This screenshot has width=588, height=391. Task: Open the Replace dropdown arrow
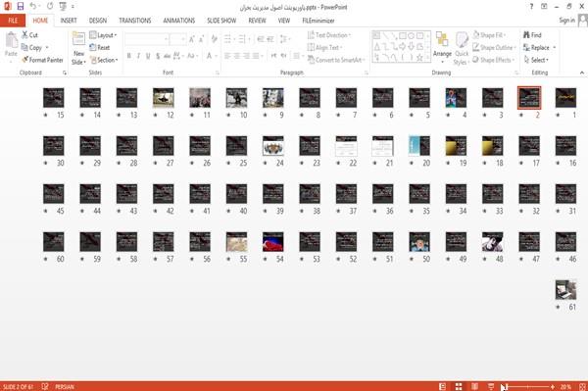(555, 48)
